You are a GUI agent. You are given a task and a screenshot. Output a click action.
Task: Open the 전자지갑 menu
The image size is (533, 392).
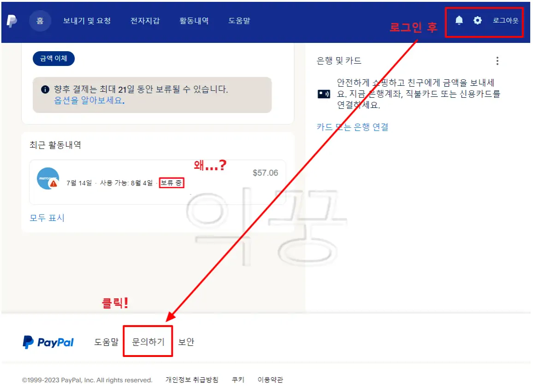pos(146,20)
